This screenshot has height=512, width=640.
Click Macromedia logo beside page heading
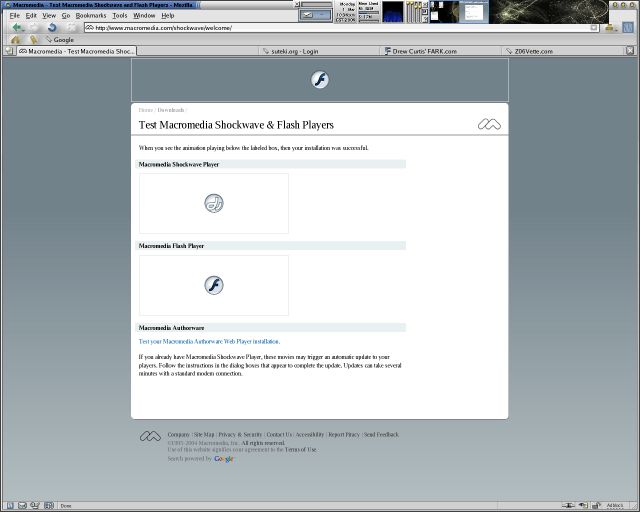[x=489, y=125]
